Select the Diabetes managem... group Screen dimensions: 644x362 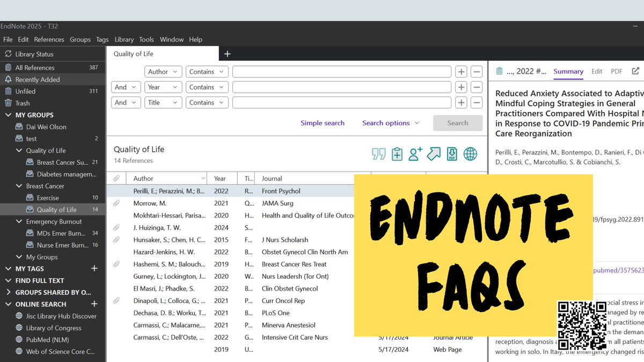53,174
